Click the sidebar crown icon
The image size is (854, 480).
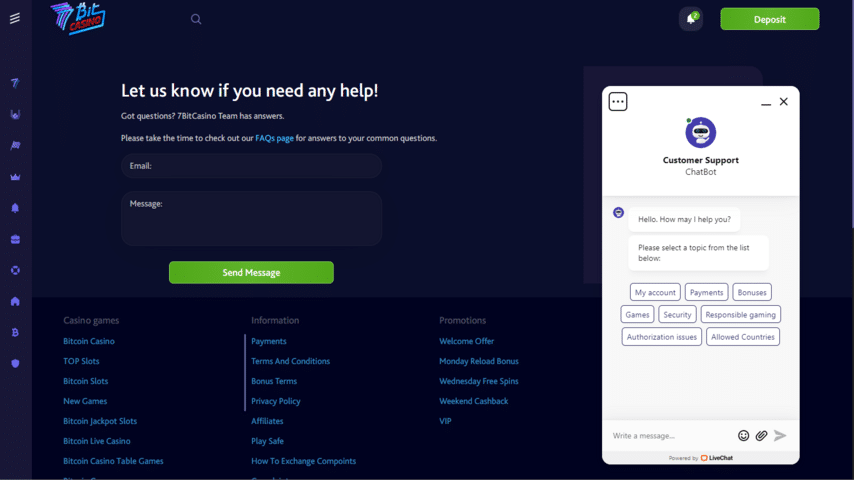(15, 177)
